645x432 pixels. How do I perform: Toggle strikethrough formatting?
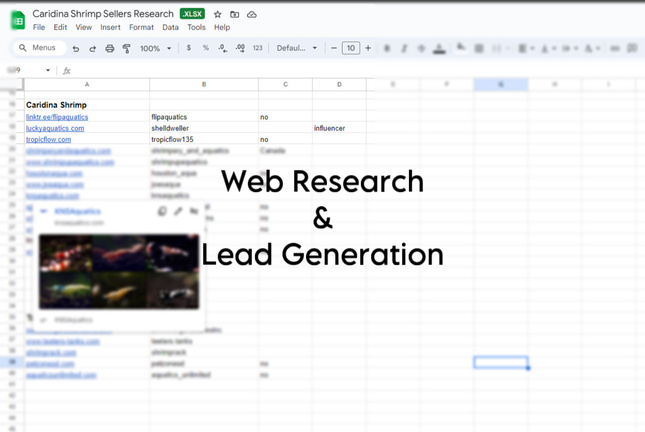click(x=421, y=49)
